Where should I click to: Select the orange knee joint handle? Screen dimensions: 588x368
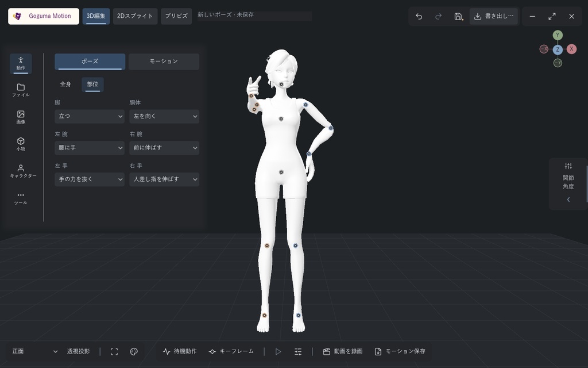tap(267, 246)
